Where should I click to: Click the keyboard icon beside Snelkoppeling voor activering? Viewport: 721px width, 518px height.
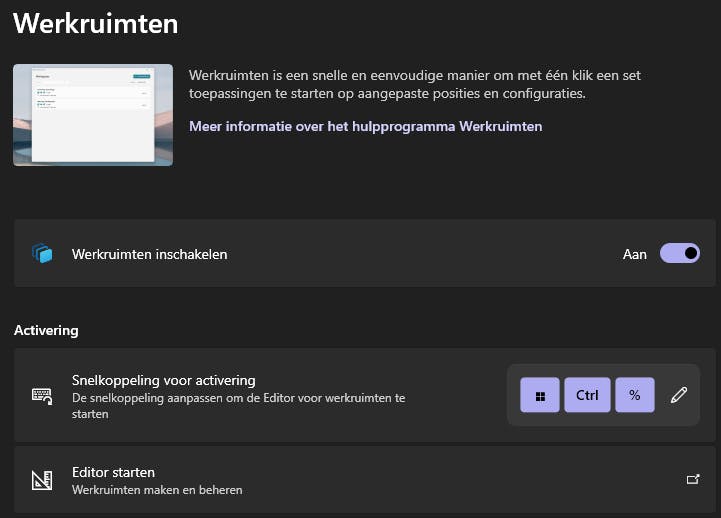tap(42, 395)
